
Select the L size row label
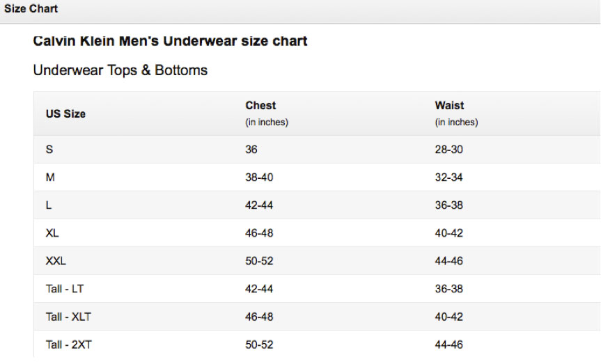tap(49, 205)
